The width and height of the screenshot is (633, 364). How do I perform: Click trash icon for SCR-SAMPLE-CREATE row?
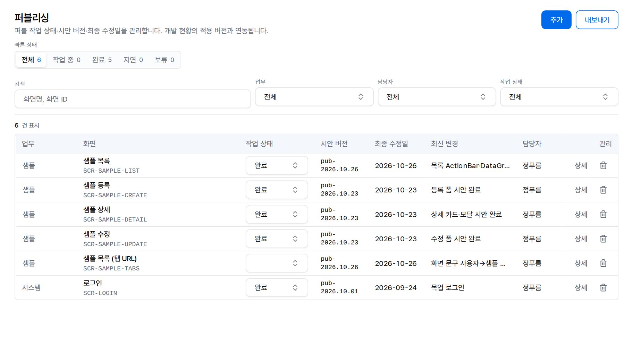click(603, 190)
